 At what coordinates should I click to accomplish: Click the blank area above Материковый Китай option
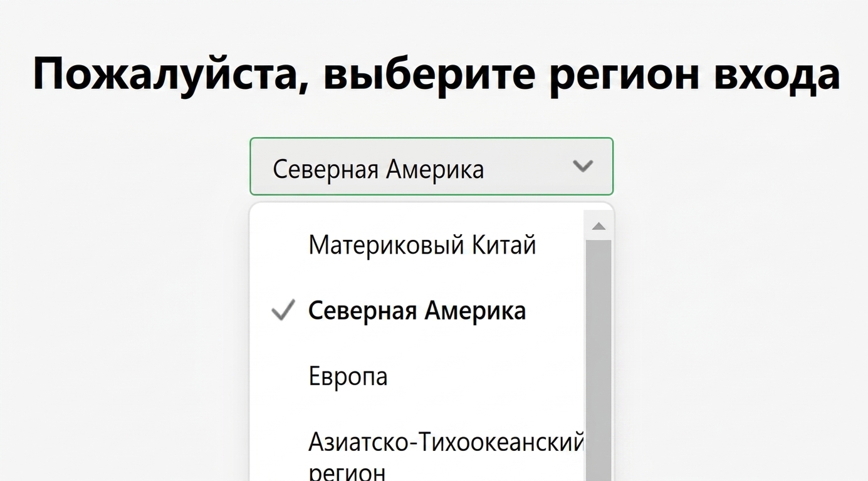pyautogui.click(x=417, y=216)
